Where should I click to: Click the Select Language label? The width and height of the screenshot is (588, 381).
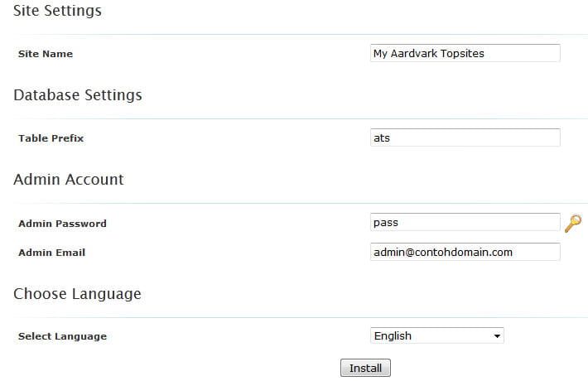pos(62,336)
